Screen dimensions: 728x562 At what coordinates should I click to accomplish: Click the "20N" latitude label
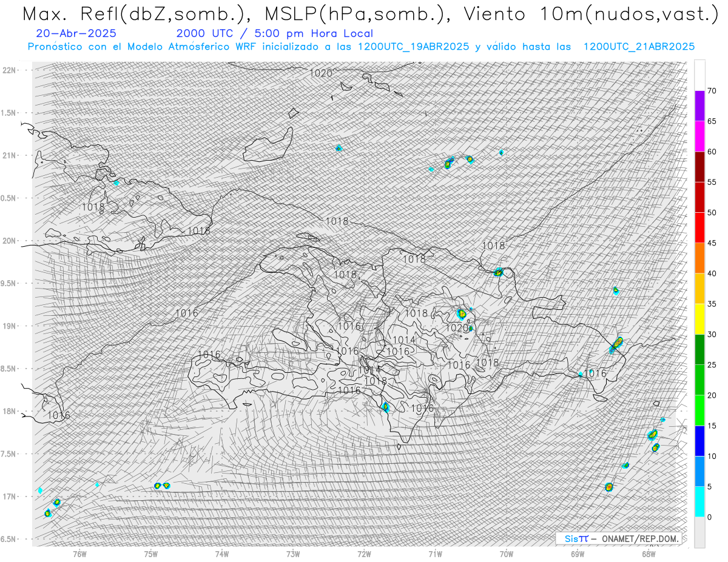click(10, 241)
